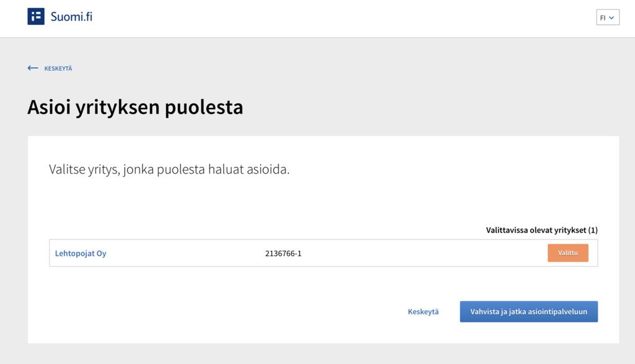
Task: Open the Lehtopojat Oy company link
Action: point(81,254)
